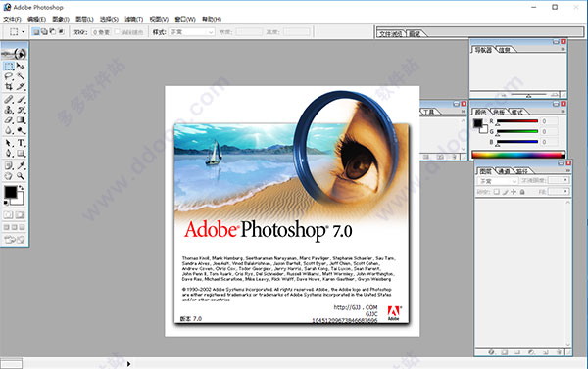Select the Blur tool
This screenshot has width=588, height=369.
(9, 130)
